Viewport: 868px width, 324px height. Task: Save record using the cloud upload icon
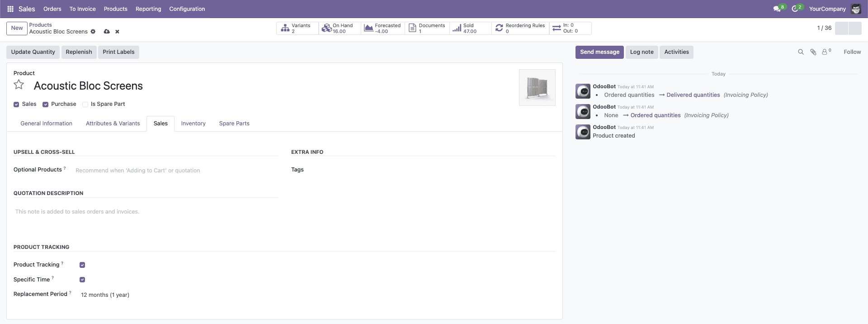tap(107, 32)
